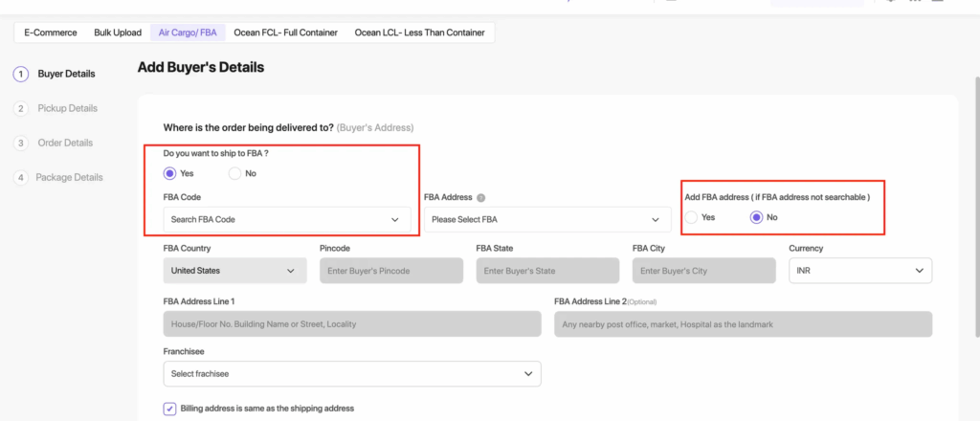Expand the Select franchisee dropdown
Screen dimensions: 980x421
[351, 373]
